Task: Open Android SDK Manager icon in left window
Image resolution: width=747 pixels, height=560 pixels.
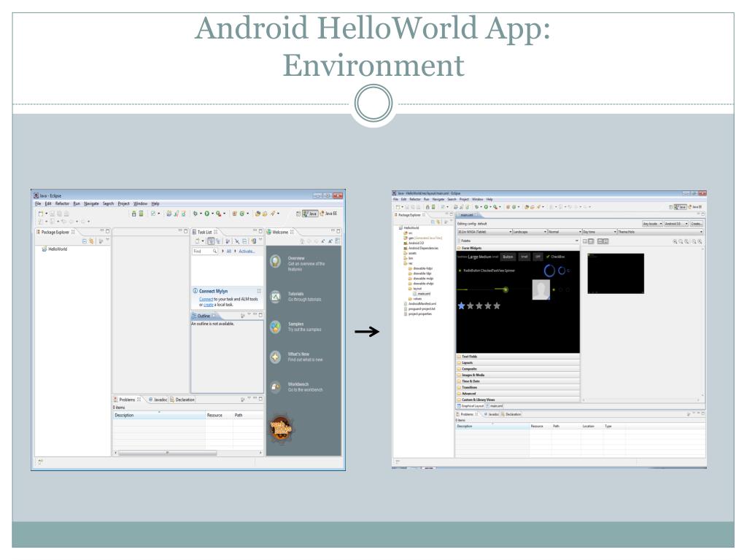Action: point(134,214)
